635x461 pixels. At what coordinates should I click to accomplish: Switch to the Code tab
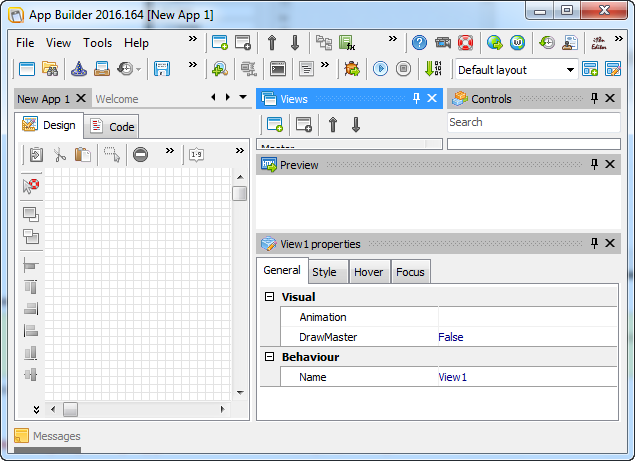[x=112, y=126]
